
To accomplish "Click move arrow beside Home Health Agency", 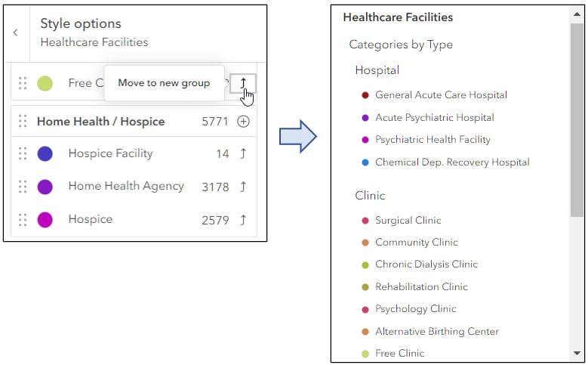I will 243,187.
